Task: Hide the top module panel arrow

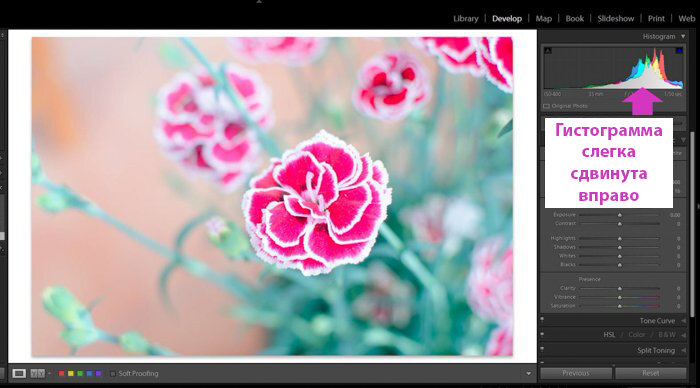Action: pyautogui.click(x=259, y=2)
